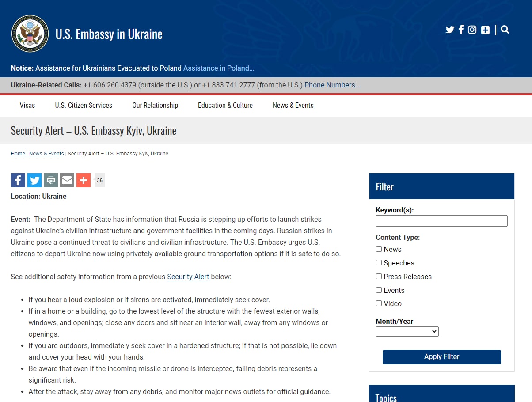Image resolution: width=532 pixels, height=402 pixels.
Task: Click the Department of State seal
Action: pyautogui.click(x=30, y=34)
